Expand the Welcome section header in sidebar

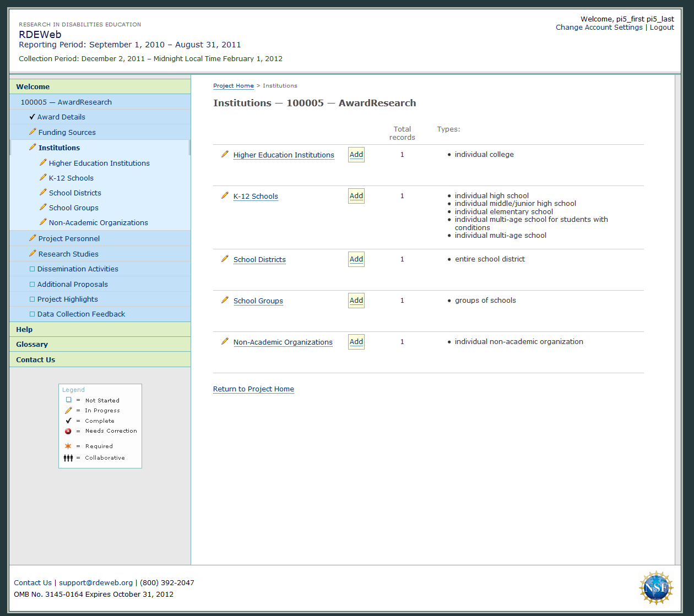(x=33, y=86)
